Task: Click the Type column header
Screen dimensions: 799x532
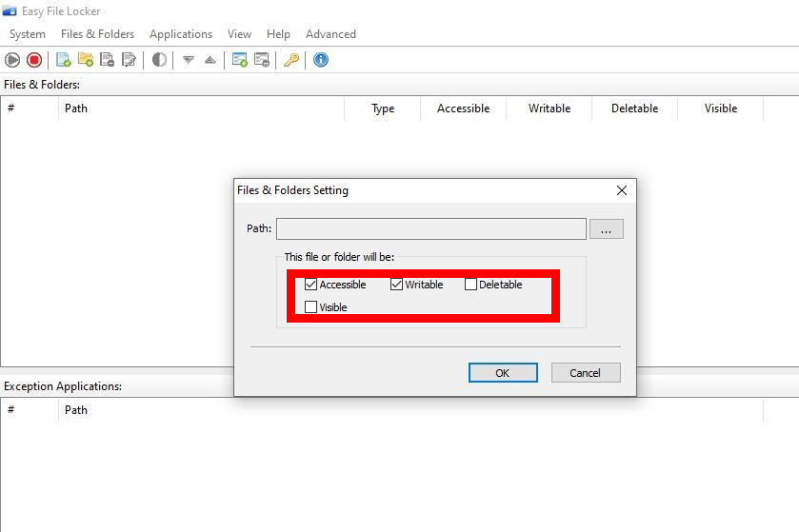Action: click(x=383, y=108)
